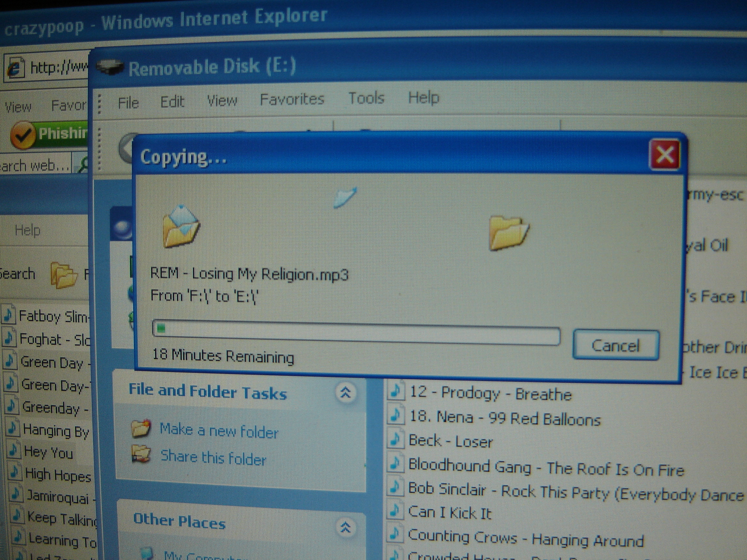The width and height of the screenshot is (747, 560).
Task: Select Keep Talking file in background window
Action: click(x=62, y=519)
